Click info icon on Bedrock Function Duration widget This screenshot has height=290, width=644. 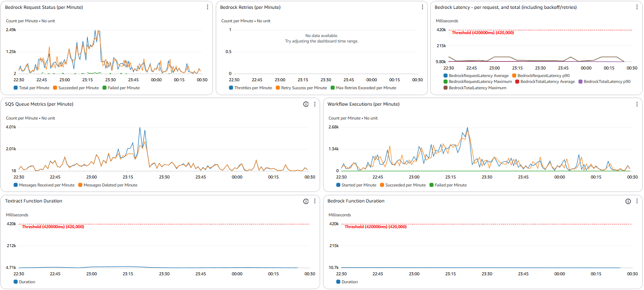pos(627,201)
